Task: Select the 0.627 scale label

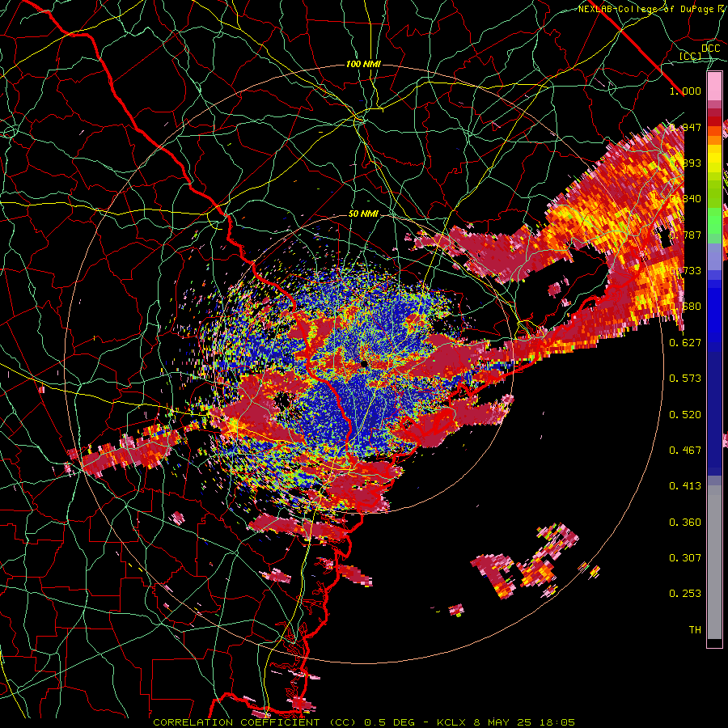Action: click(685, 343)
